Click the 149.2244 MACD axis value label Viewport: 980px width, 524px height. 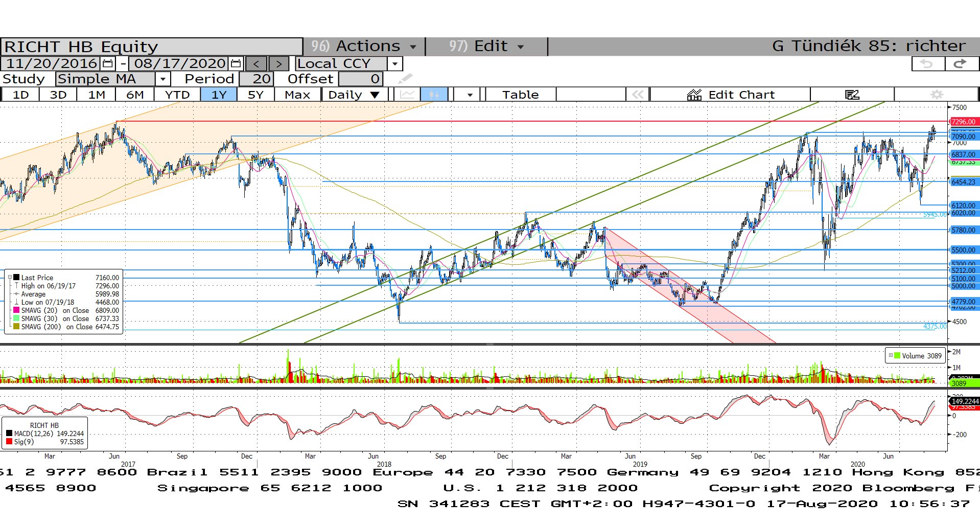click(965, 401)
